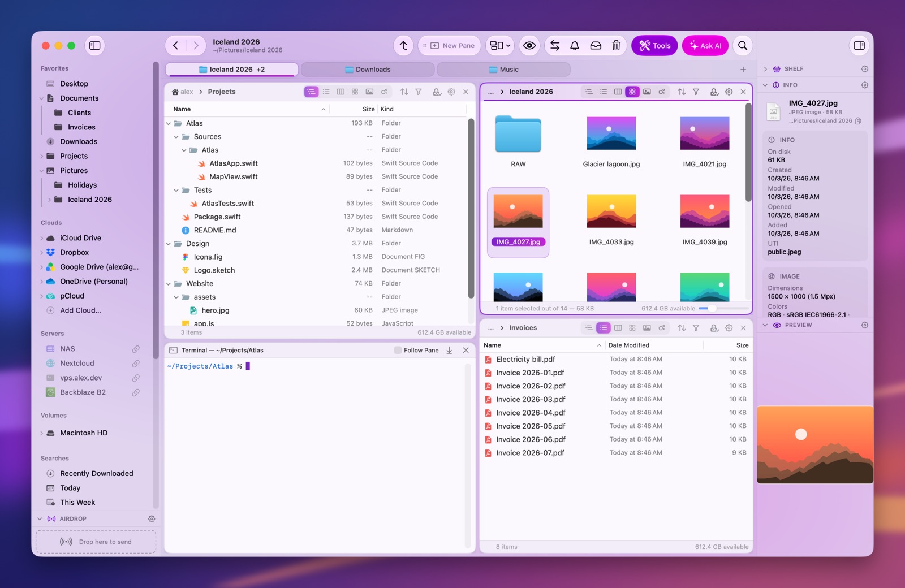Open the Recently Downloaded search
Viewport: 905px width, 588px height.
(97, 474)
